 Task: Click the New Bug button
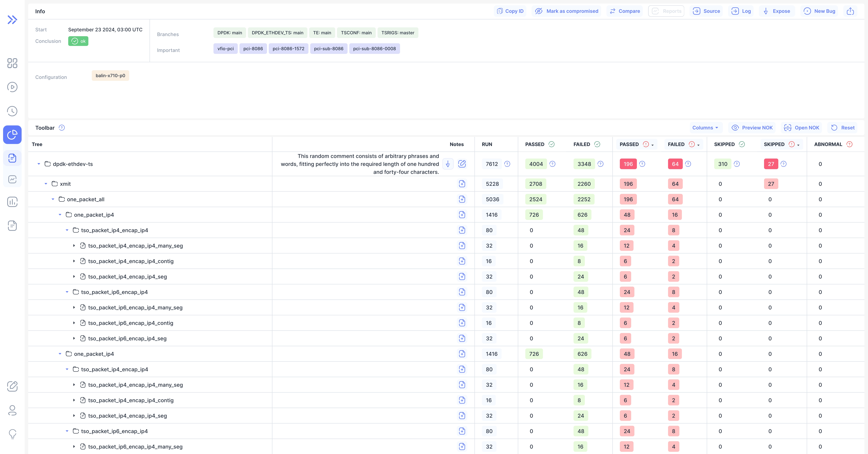click(x=819, y=11)
